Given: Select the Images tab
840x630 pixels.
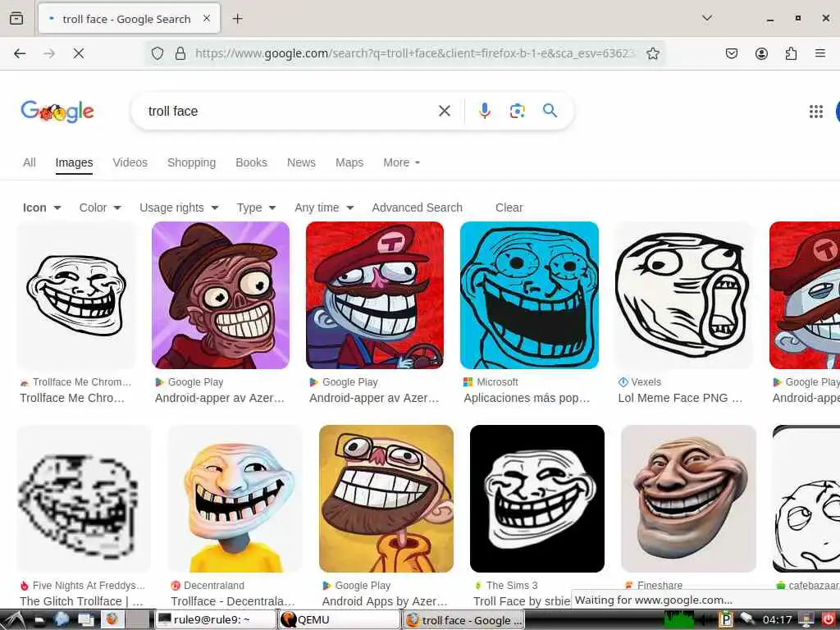Looking at the screenshot, I should click(x=74, y=162).
